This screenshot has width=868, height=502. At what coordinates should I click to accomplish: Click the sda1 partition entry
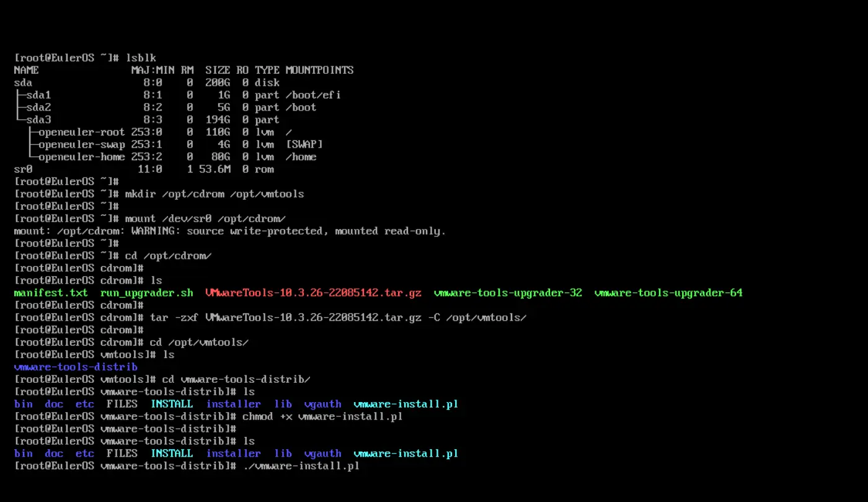pyautogui.click(x=38, y=95)
